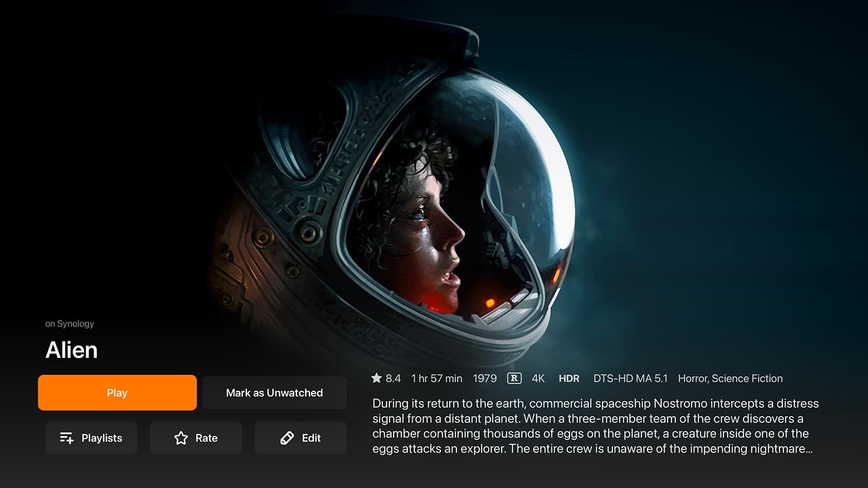Click the HDR badge in the metadata row
Image resolution: width=868 pixels, height=488 pixels.
569,378
